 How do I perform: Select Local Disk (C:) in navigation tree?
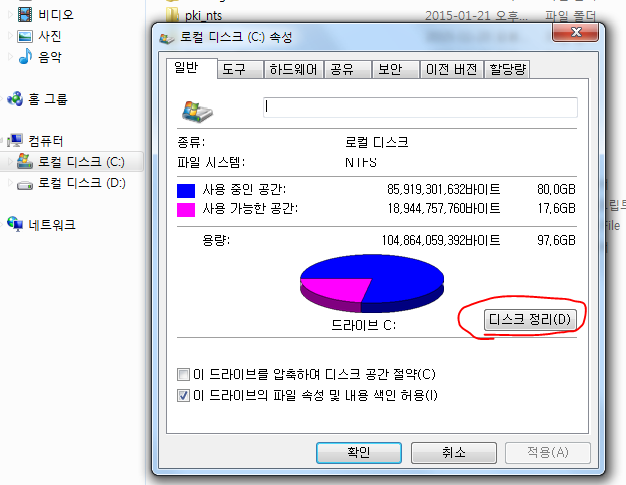[72, 162]
